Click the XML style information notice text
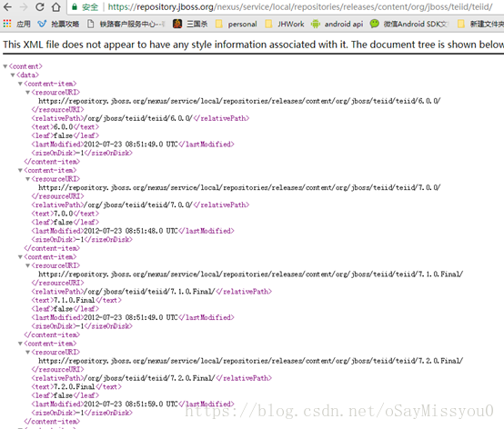Screen dimensions: 504x429 pos(253,45)
